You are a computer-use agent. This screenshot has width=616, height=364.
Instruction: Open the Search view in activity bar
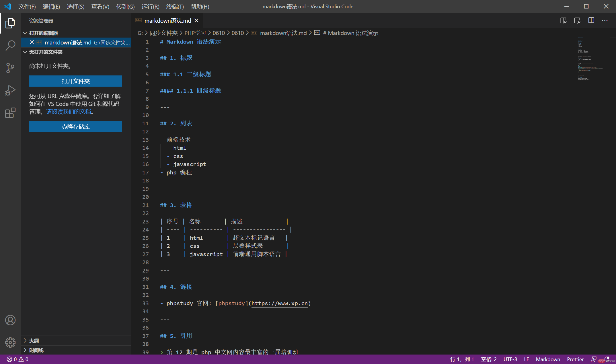[x=10, y=46]
